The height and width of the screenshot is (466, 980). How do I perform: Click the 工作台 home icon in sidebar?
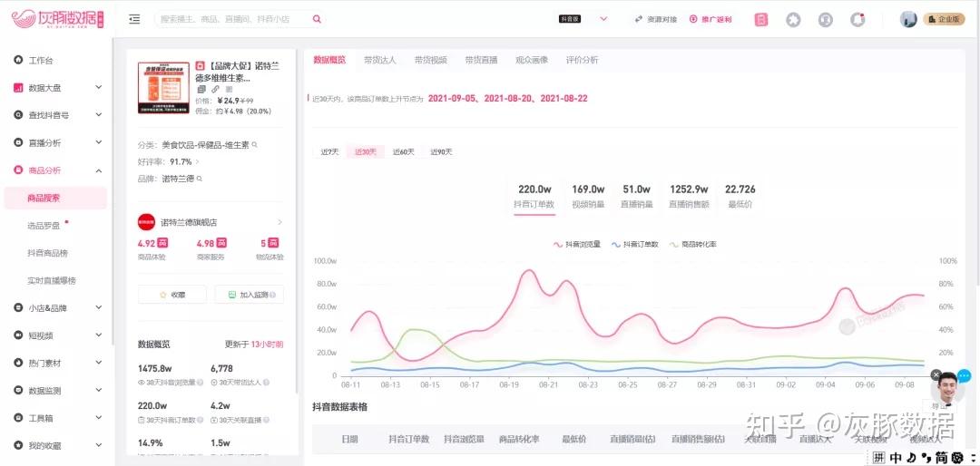coord(18,61)
